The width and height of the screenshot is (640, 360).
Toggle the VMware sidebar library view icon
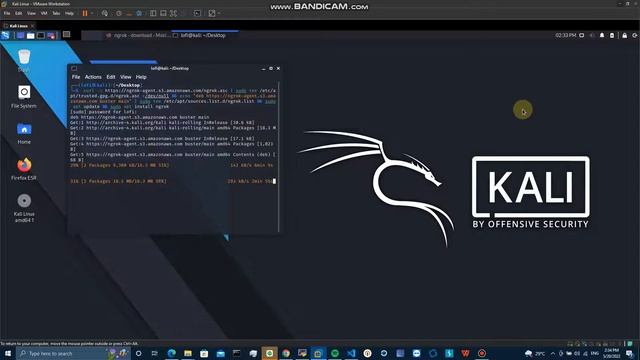point(153,13)
